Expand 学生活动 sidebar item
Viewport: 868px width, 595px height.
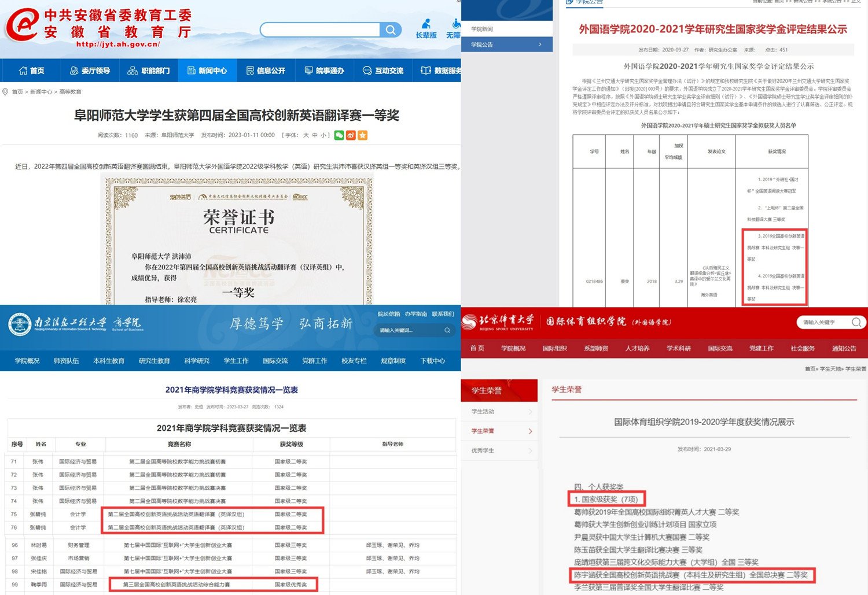[x=499, y=412]
